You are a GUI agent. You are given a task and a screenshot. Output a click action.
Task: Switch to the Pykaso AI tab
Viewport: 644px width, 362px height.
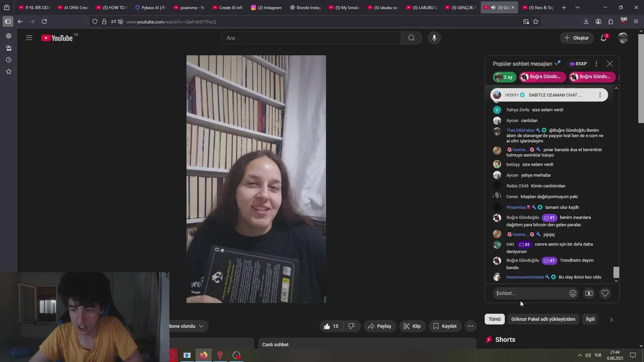click(x=150, y=8)
